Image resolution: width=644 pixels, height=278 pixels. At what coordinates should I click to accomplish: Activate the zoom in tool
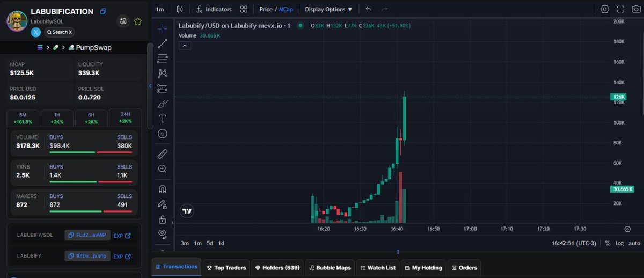(163, 169)
